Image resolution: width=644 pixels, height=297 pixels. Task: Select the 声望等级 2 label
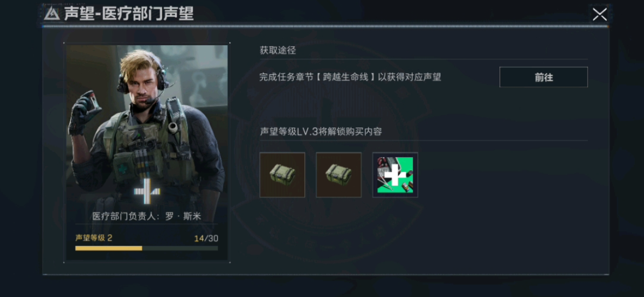94,238
